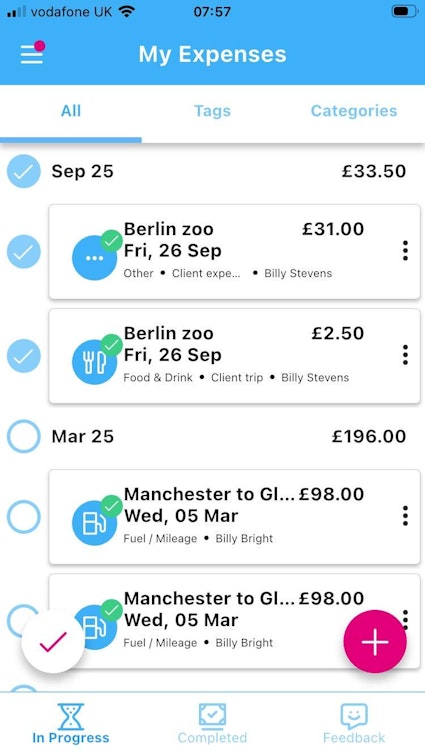Switch to the Tags tab
The width and height of the screenshot is (425, 756).
(x=212, y=111)
